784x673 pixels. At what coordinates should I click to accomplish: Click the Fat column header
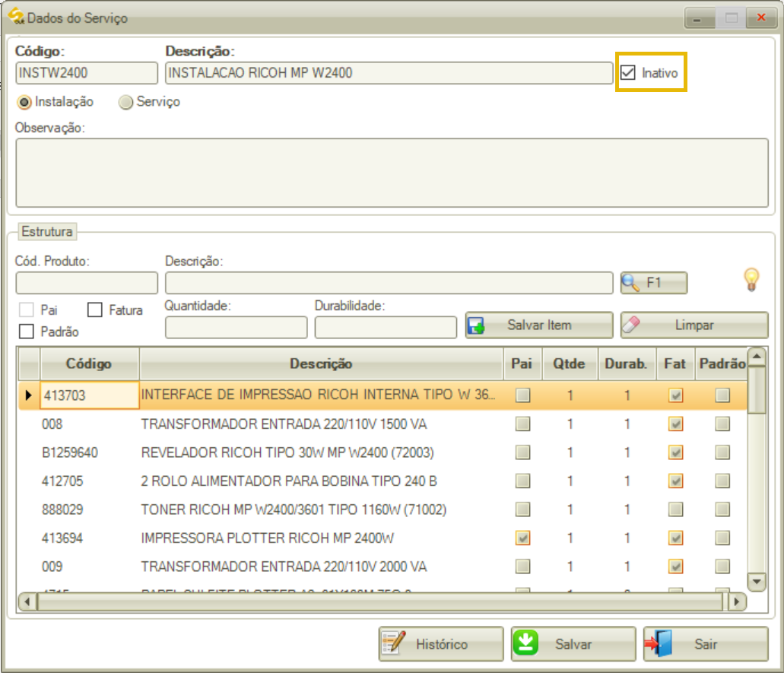pos(675,364)
